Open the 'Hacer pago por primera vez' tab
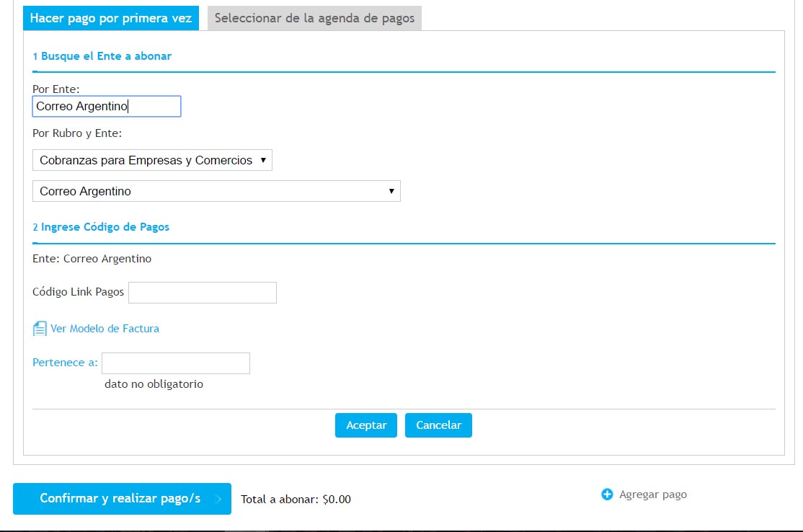This screenshot has width=803, height=532. pyautogui.click(x=111, y=18)
